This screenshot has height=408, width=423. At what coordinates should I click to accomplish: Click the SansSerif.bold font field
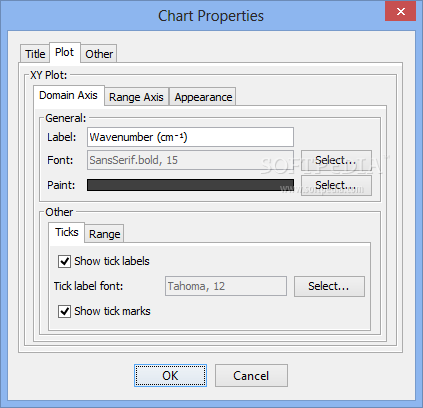(190, 160)
